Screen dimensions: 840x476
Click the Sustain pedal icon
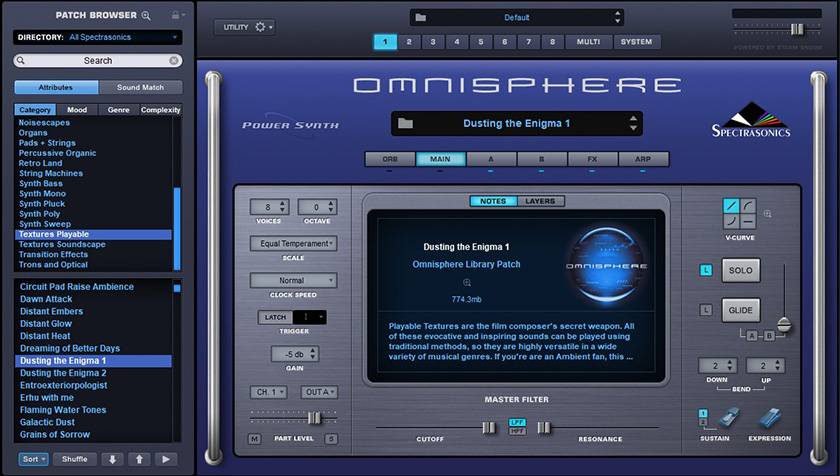coord(729,418)
